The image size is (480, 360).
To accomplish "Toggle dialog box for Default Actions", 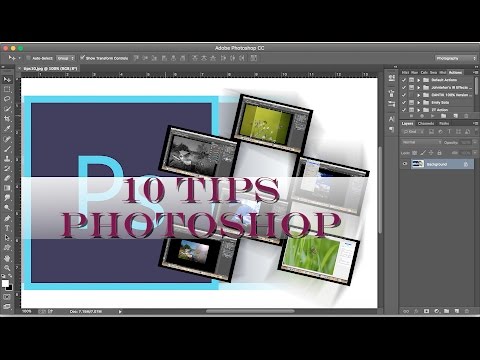I will pos(412,80).
